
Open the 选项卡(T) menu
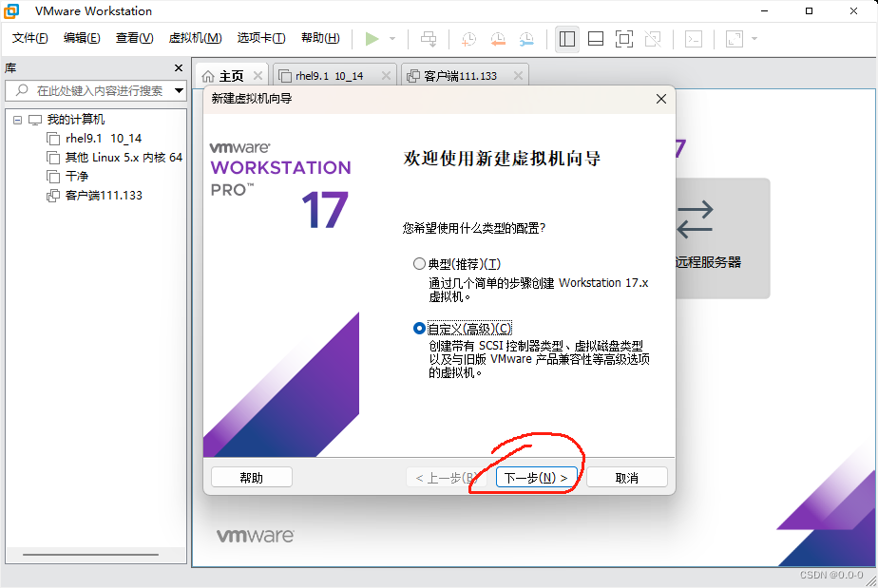tap(261, 37)
